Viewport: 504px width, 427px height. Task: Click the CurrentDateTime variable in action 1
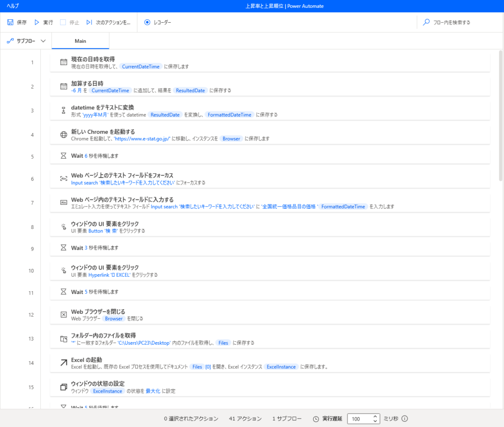(140, 66)
